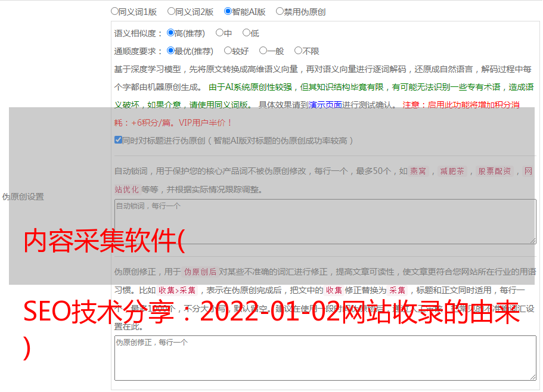This screenshot has height=392, width=543.
Task: Set 通顺度要求 to 最优(推荐)
Action: click(170, 51)
